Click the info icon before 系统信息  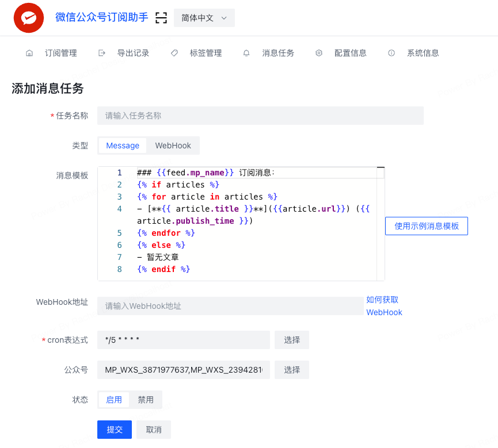pyautogui.click(x=391, y=53)
